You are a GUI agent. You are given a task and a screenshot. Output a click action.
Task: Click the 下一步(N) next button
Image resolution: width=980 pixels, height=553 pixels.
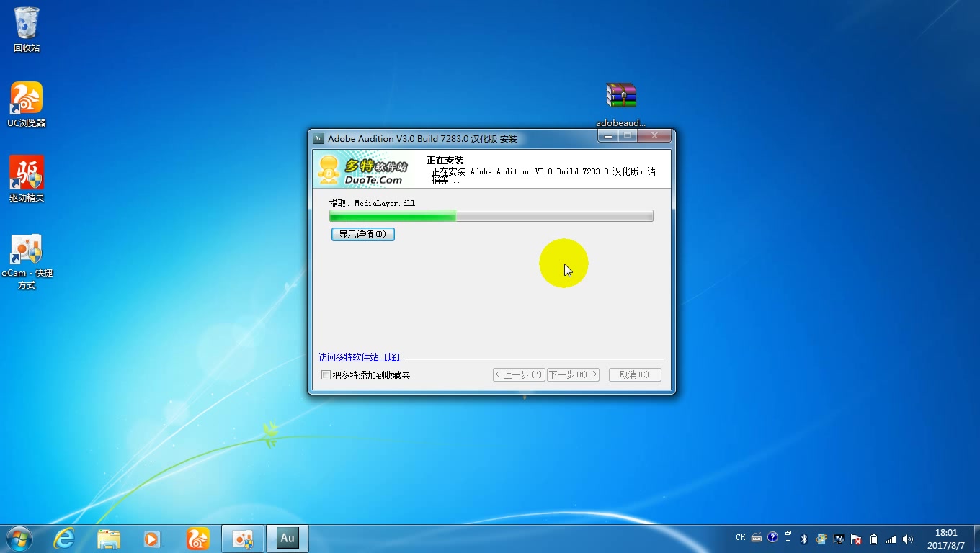(x=574, y=374)
